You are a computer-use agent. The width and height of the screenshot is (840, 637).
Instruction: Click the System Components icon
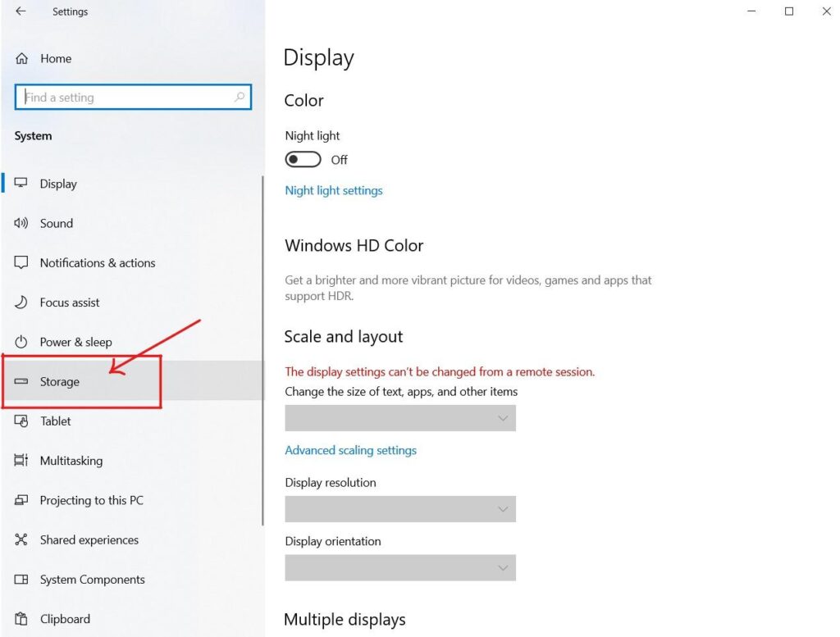click(21, 579)
